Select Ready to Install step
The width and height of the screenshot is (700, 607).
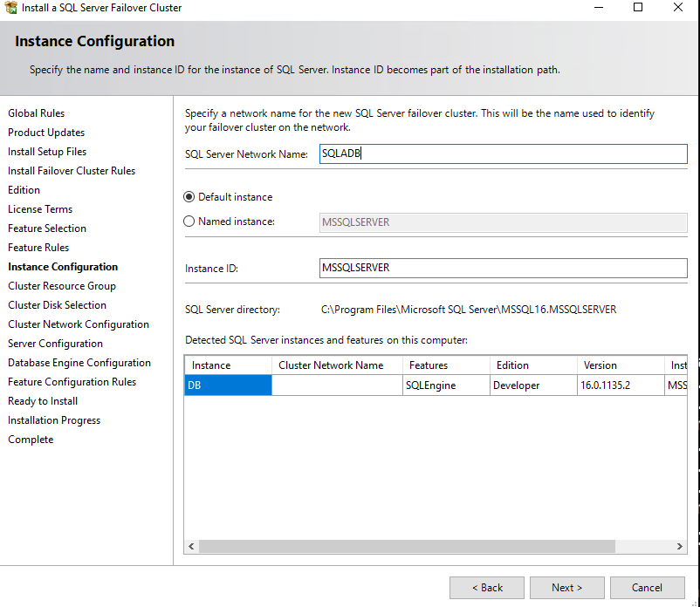pyautogui.click(x=43, y=401)
